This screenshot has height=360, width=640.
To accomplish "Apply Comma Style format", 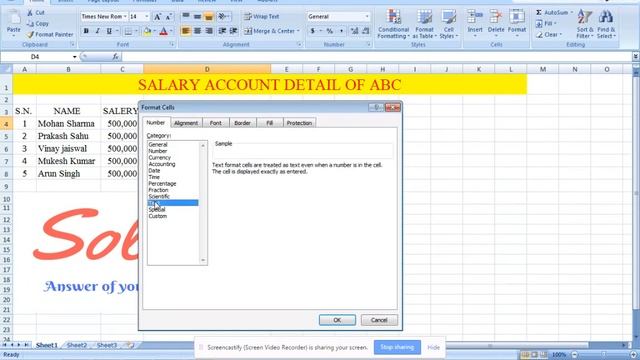I will pos(341,31).
